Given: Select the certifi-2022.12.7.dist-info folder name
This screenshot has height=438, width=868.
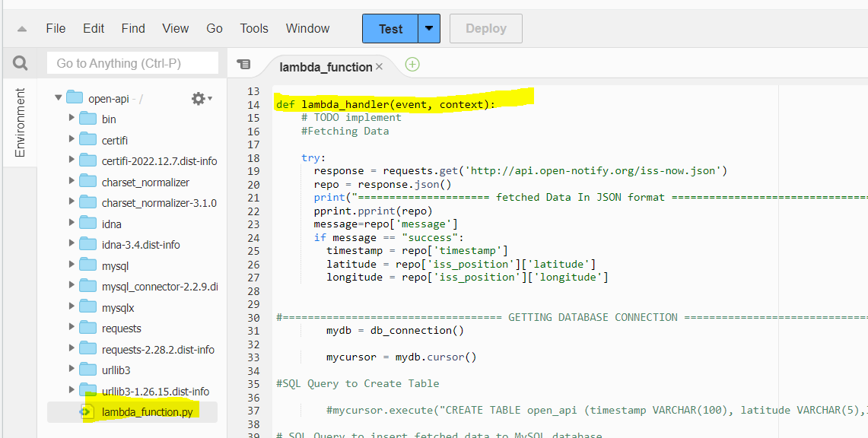Looking at the screenshot, I should point(160,161).
